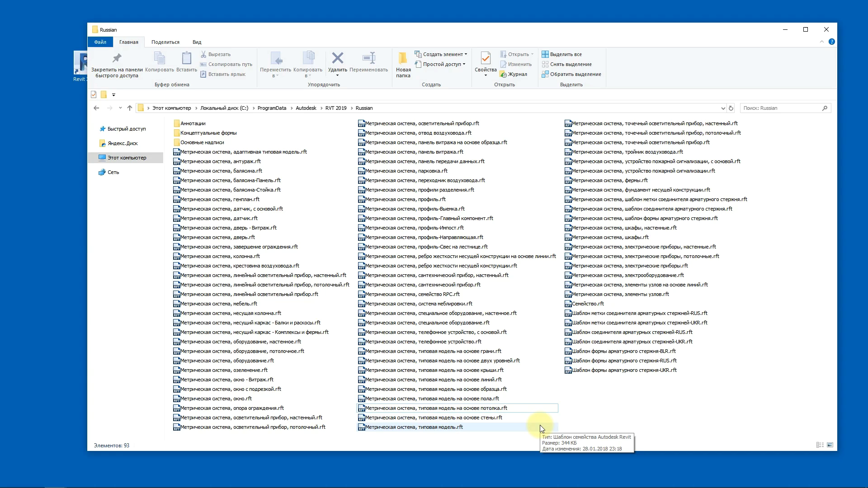Screen dimensions: 868x488
Task: Switch to details view icon
Action: (x=820, y=445)
